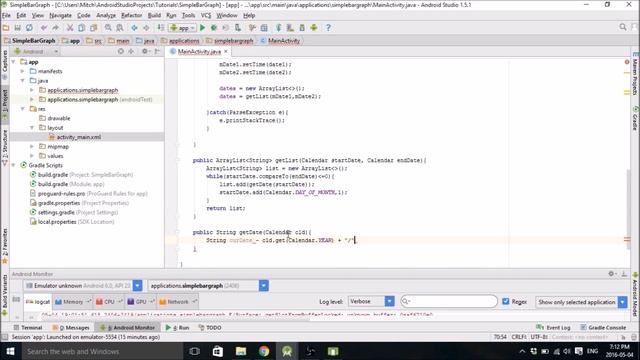Click the Paste icon in toolbar
This screenshot has height=360, width=640.
click(93, 28)
